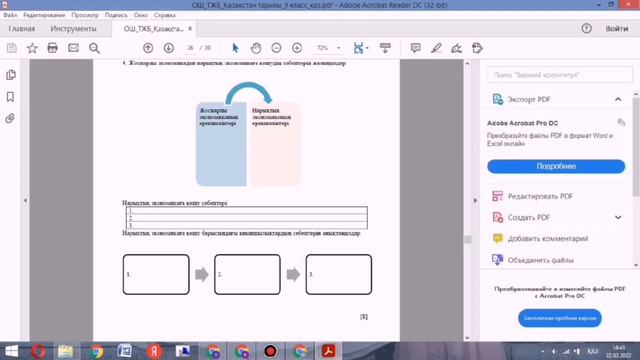
Task: Select the Highlight text pen tool
Action: [436, 48]
